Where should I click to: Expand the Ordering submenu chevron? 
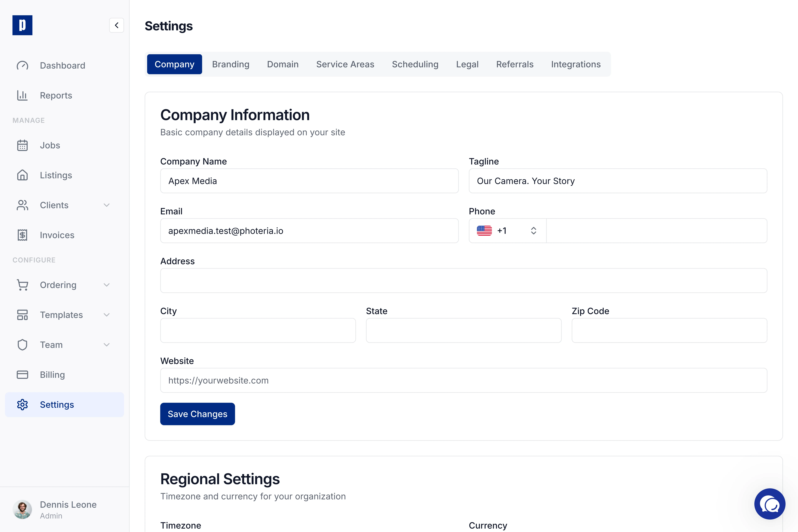[107, 285]
